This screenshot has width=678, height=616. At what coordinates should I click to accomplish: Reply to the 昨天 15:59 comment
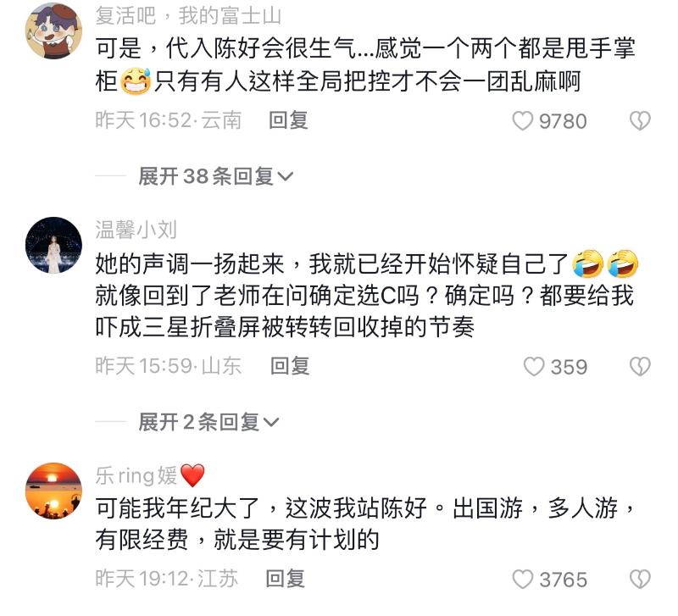coord(290,366)
